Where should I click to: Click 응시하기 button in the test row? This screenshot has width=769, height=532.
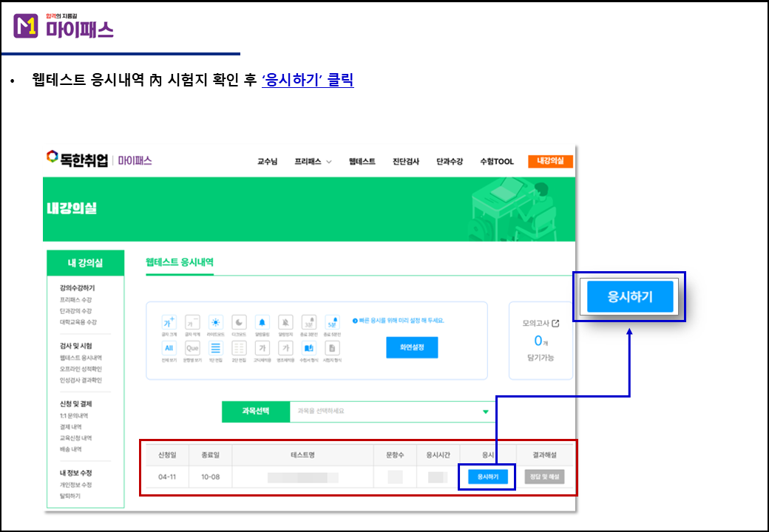(487, 477)
